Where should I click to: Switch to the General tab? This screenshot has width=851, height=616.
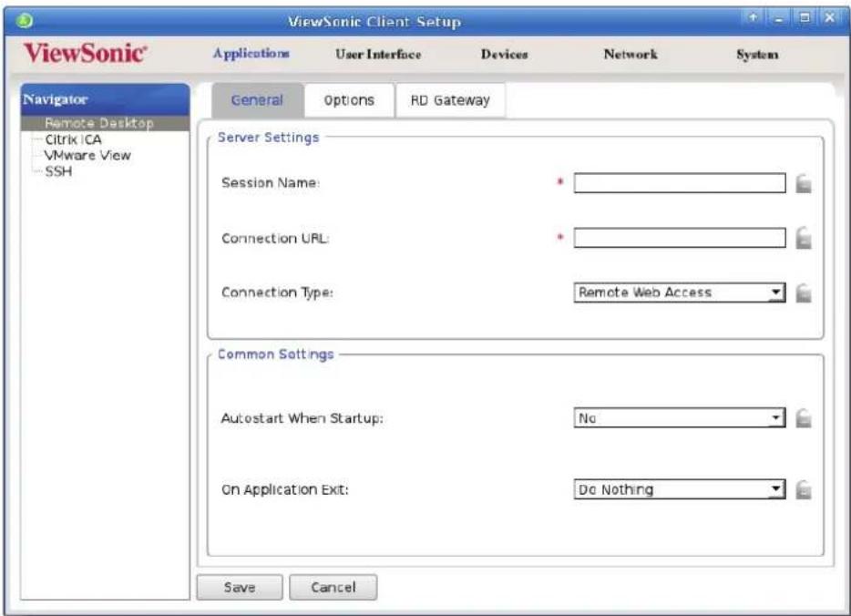(x=257, y=100)
